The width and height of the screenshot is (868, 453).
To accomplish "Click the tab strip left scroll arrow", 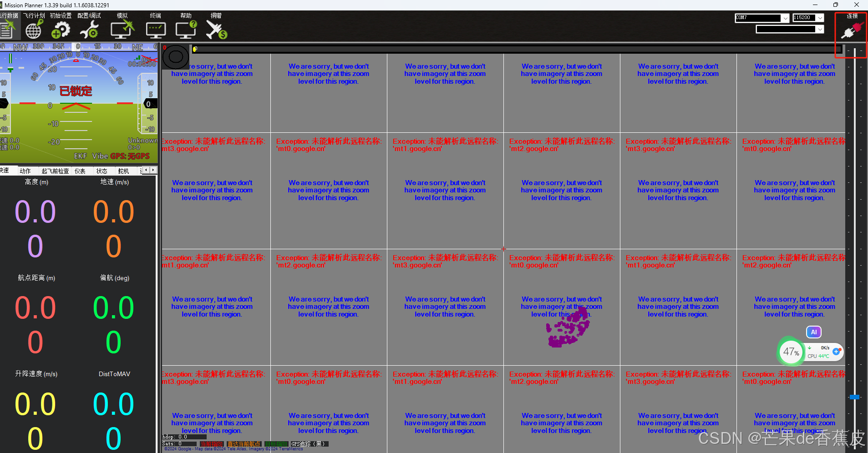I will pos(147,170).
